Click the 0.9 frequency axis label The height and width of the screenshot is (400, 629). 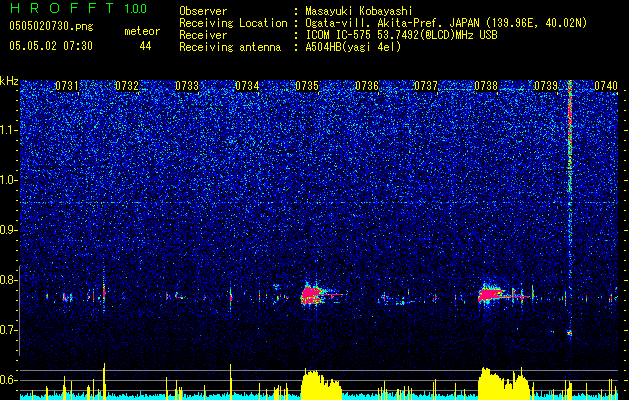coord(8,230)
